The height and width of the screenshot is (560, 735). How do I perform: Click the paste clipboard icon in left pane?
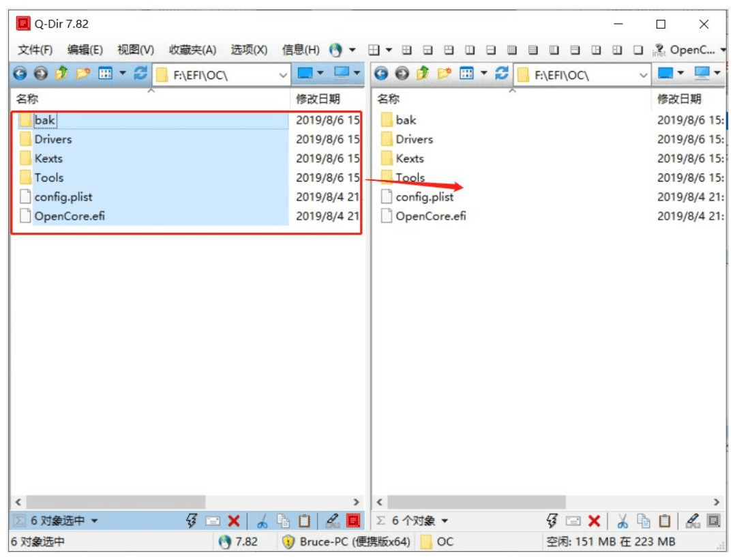(305, 521)
